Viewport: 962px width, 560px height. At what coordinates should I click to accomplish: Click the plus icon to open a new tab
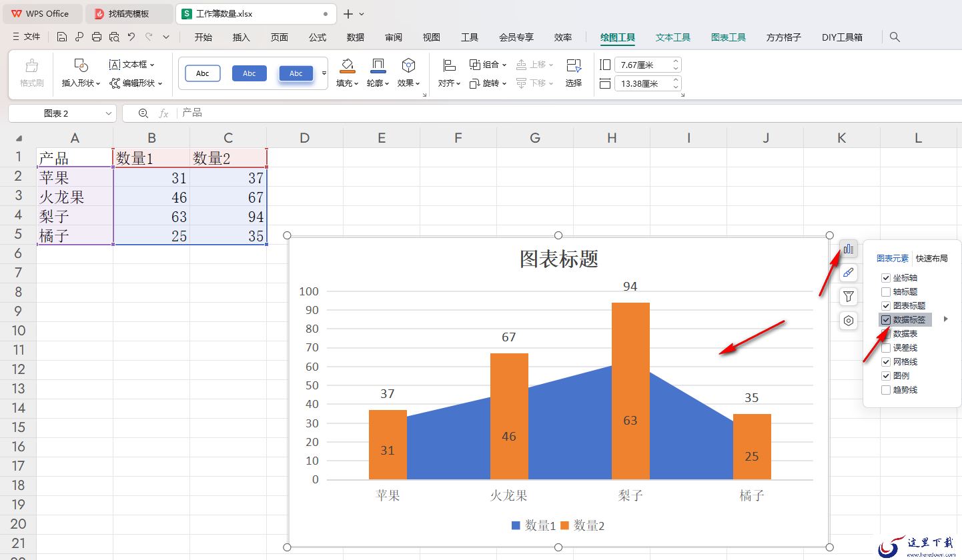348,13
